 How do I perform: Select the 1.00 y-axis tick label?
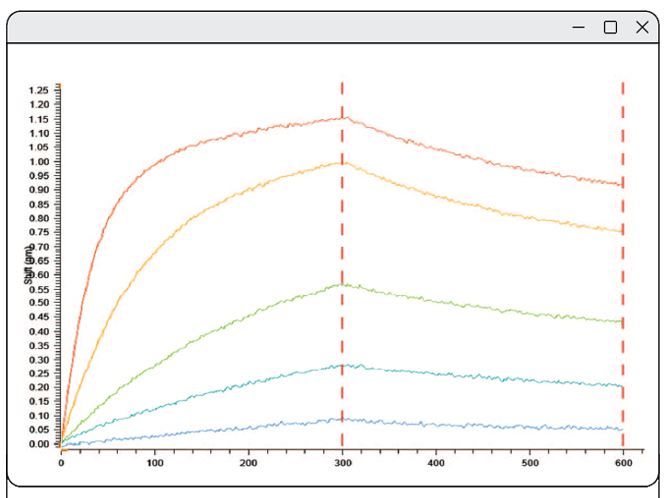[x=39, y=161]
